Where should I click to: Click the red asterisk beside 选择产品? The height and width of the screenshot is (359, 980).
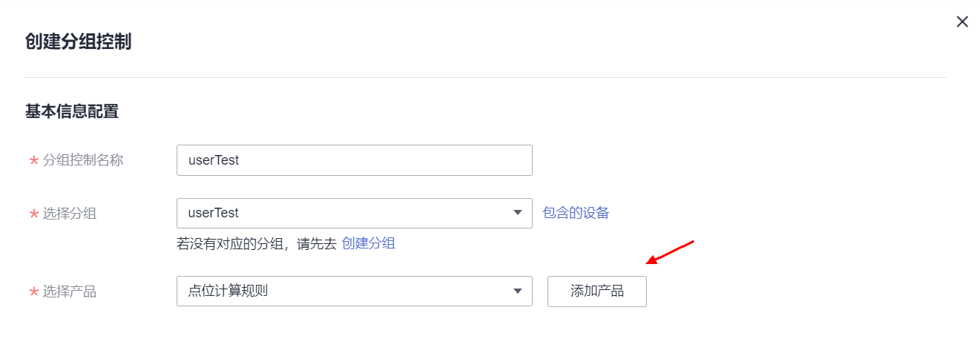tap(33, 292)
